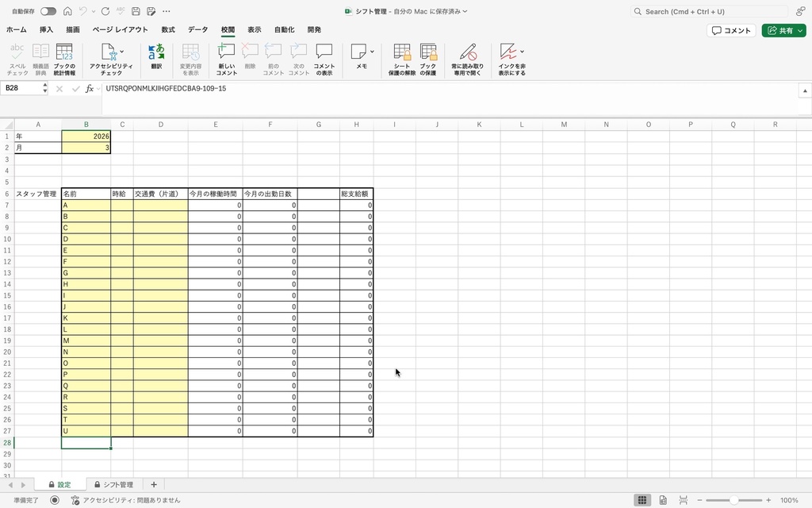The image size is (812, 508).
Task: Add a new sheet with plus button
Action: [x=153, y=485]
